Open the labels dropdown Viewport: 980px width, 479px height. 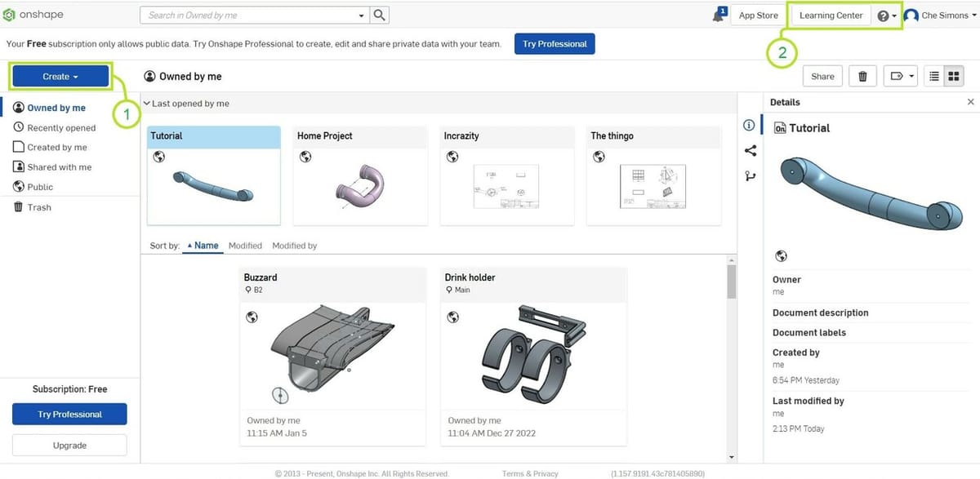click(902, 76)
